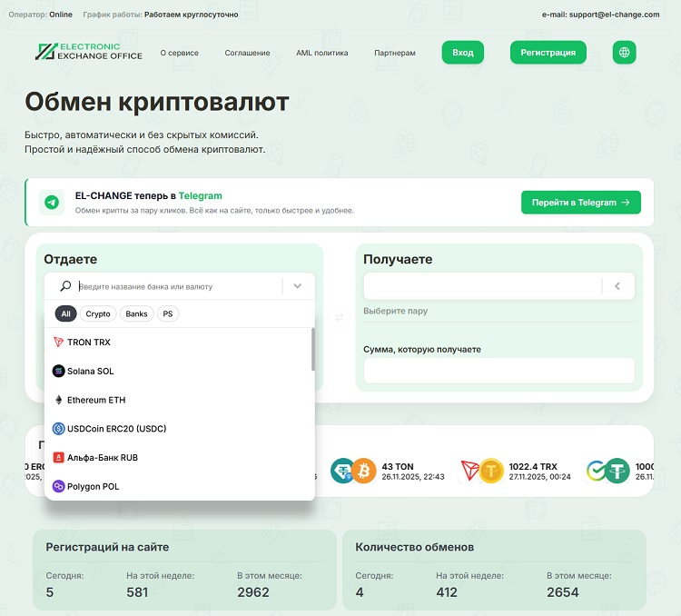Click the Electronic Exchange Office logo
This screenshot has height=616, width=681.
[x=89, y=52]
